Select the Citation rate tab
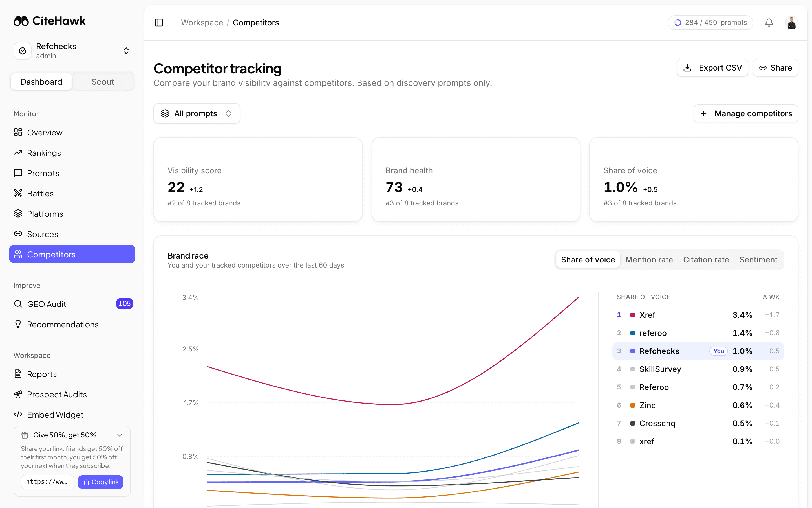Screen dimensions: 812x508 coord(706,260)
